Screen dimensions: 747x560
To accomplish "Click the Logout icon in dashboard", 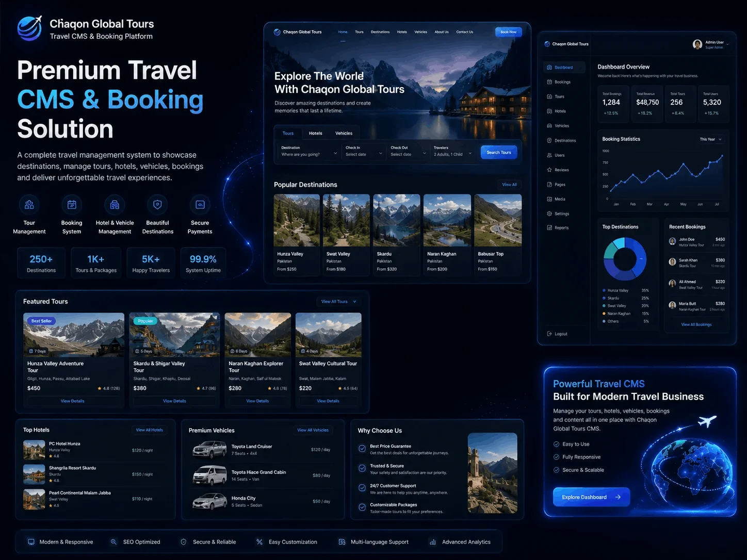I will point(549,334).
